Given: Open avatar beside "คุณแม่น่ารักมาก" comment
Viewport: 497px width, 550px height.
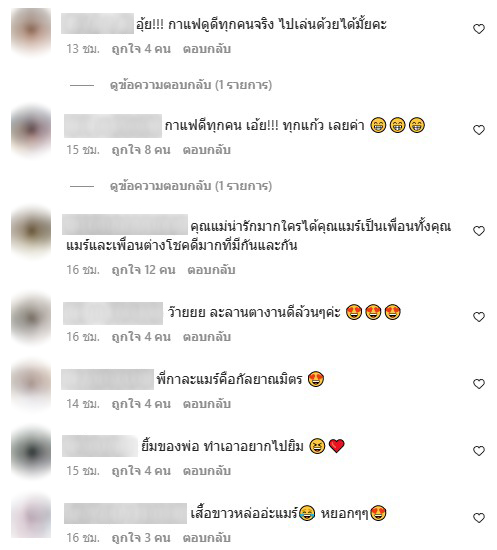Looking at the screenshot, I should pos(31,232).
